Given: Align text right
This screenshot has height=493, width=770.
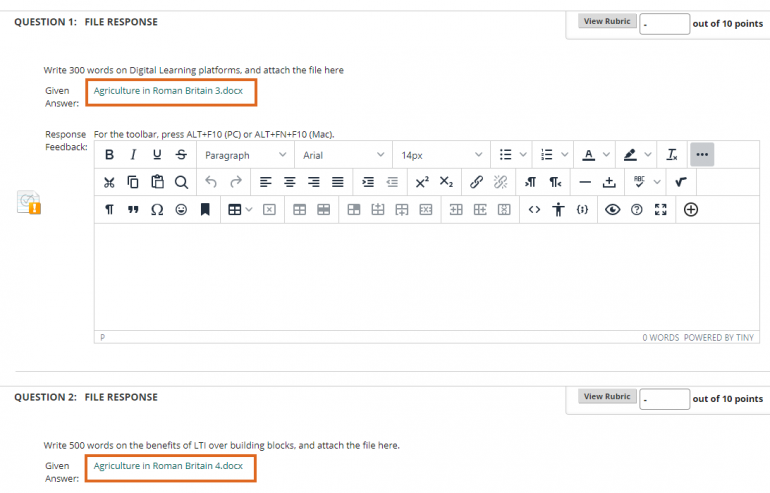Looking at the screenshot, I should pos(314,183).
